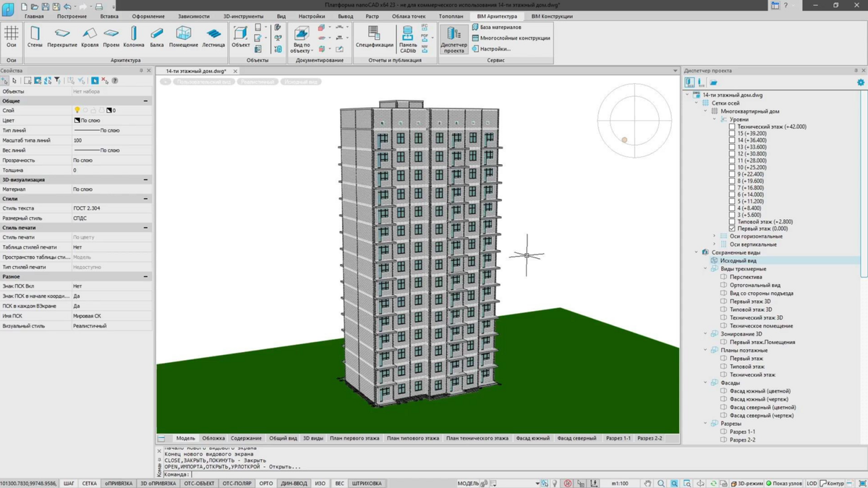Viewport: 868px width, 488px height.
Task: Collapse 3D-визуализация section
Action: coord(145,180)
